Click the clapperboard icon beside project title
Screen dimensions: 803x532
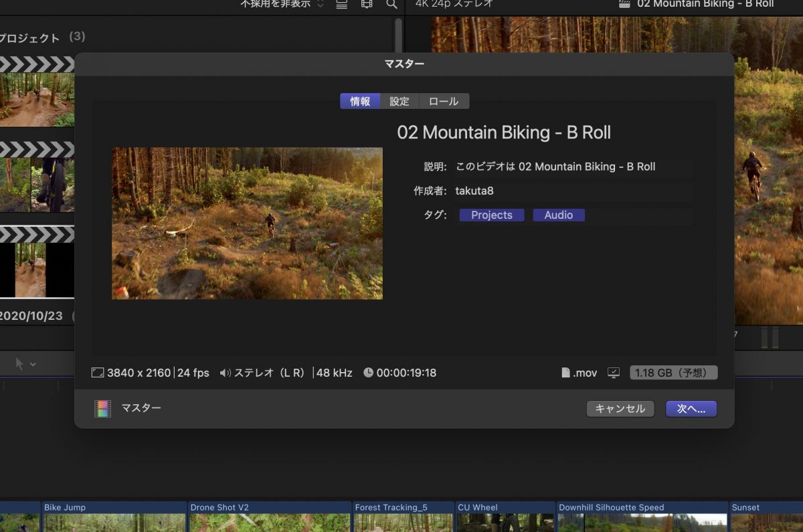(x=624, y=4)
